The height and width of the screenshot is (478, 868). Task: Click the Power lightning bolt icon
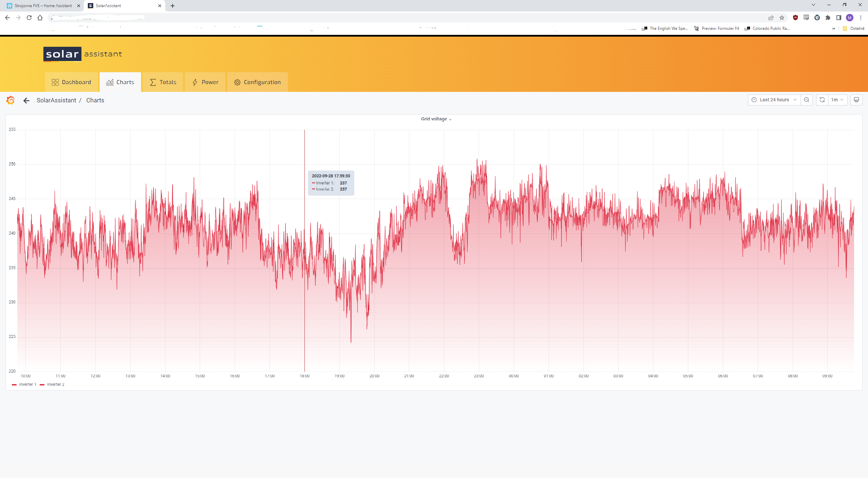195,82
